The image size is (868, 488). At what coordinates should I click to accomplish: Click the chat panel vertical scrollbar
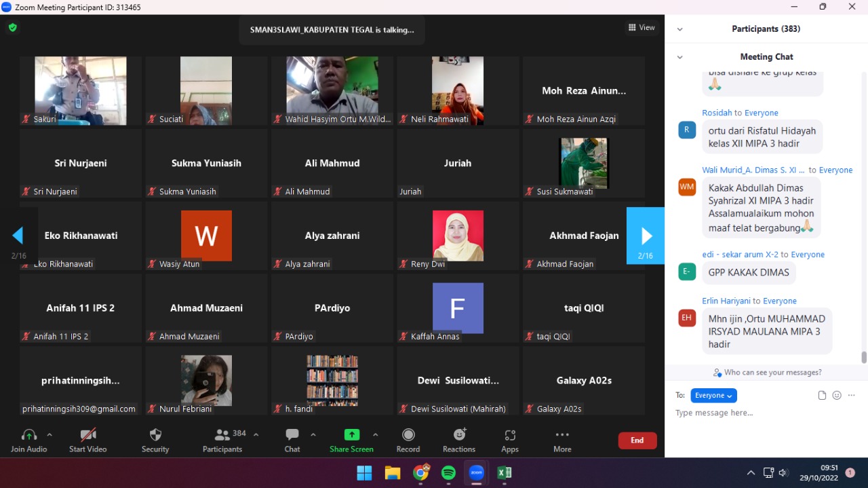tap(863, 357)
